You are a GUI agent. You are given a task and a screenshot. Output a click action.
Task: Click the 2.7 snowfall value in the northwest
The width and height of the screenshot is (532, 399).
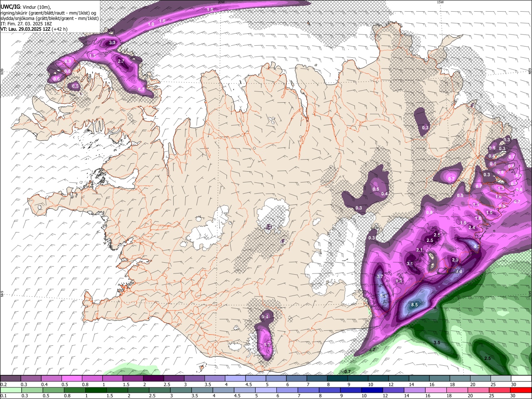tap(121, 61)
